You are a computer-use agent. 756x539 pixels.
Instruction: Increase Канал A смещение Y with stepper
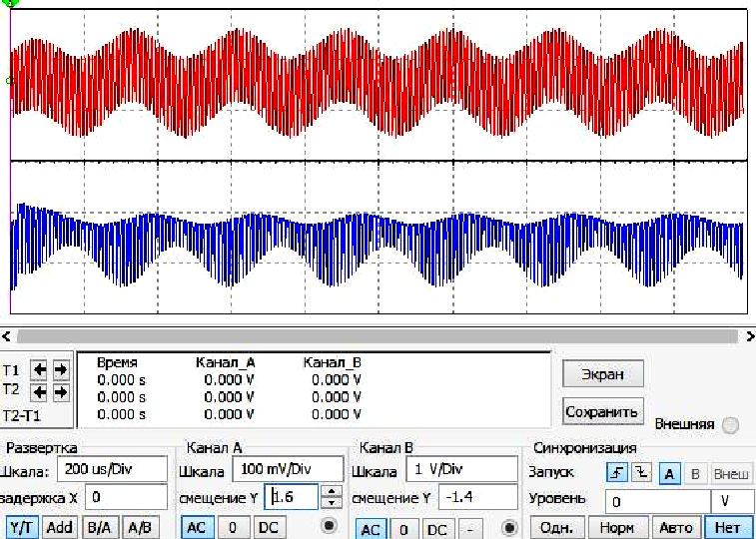point(333,491)
